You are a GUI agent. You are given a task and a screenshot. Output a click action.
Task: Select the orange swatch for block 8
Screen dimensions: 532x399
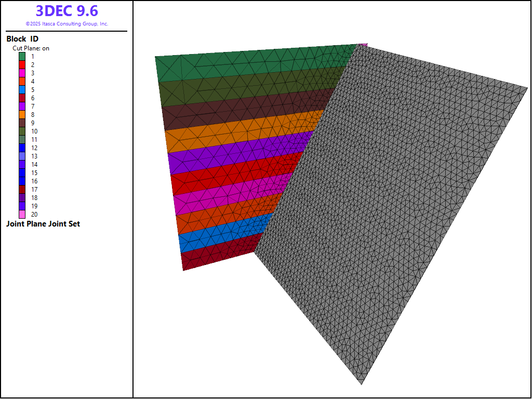22,114
